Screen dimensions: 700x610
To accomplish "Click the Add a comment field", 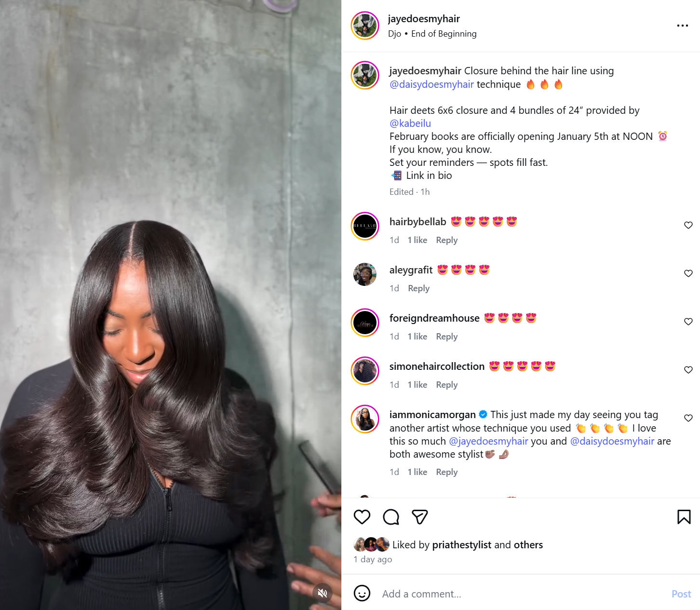I will [521, 594].
